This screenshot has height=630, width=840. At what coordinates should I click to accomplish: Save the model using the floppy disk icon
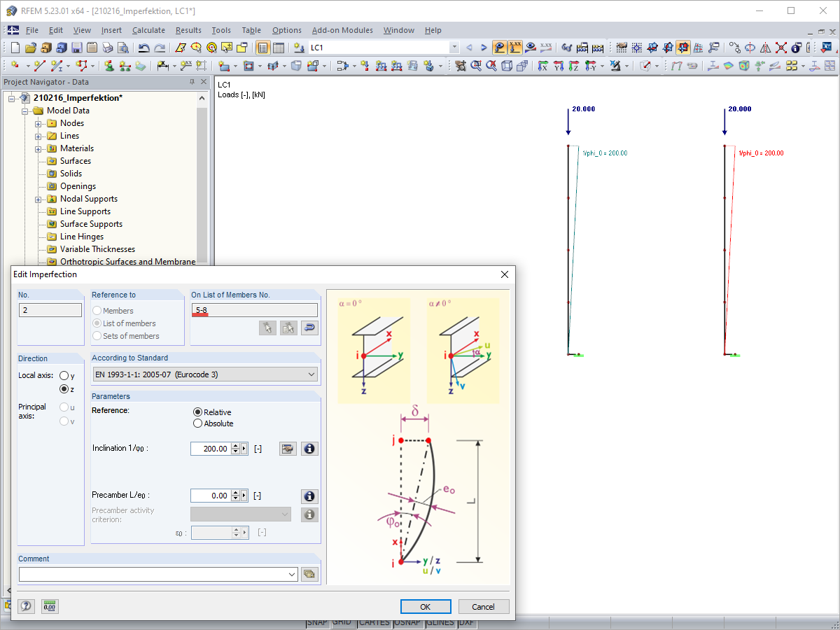76,48
